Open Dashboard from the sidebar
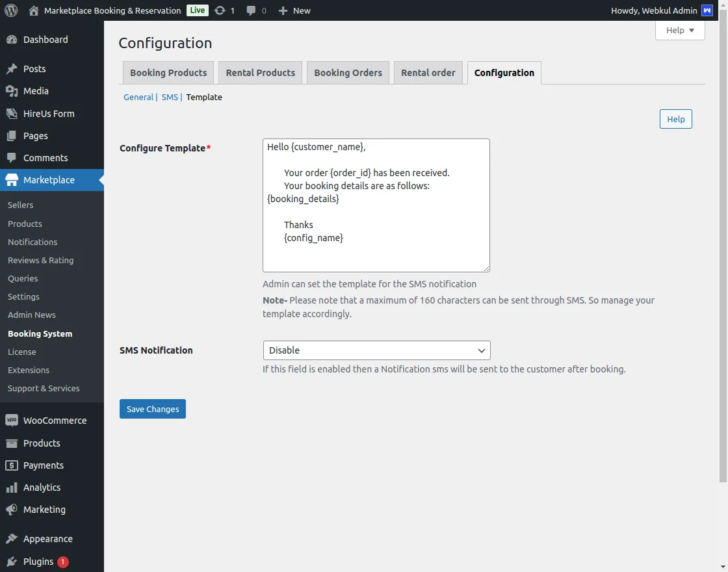This screenshot has height=572, width=728. [x=45, y=40]
